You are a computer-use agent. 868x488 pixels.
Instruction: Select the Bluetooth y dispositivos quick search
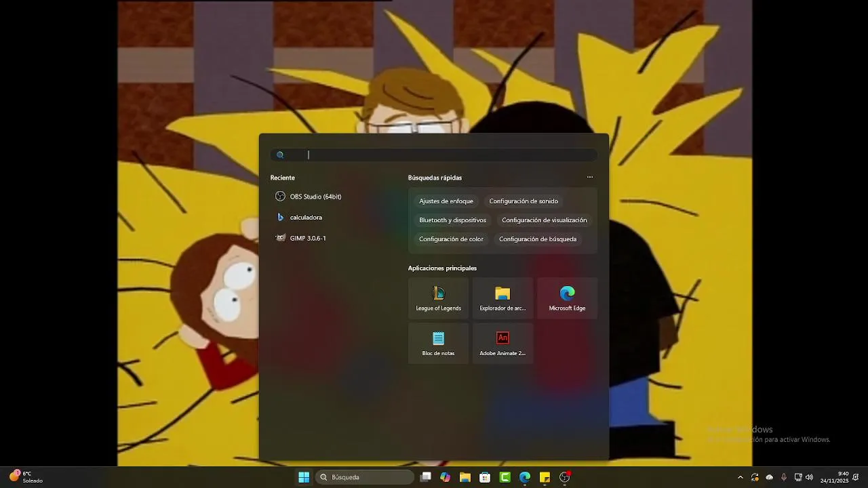click(x=452, y=220)
